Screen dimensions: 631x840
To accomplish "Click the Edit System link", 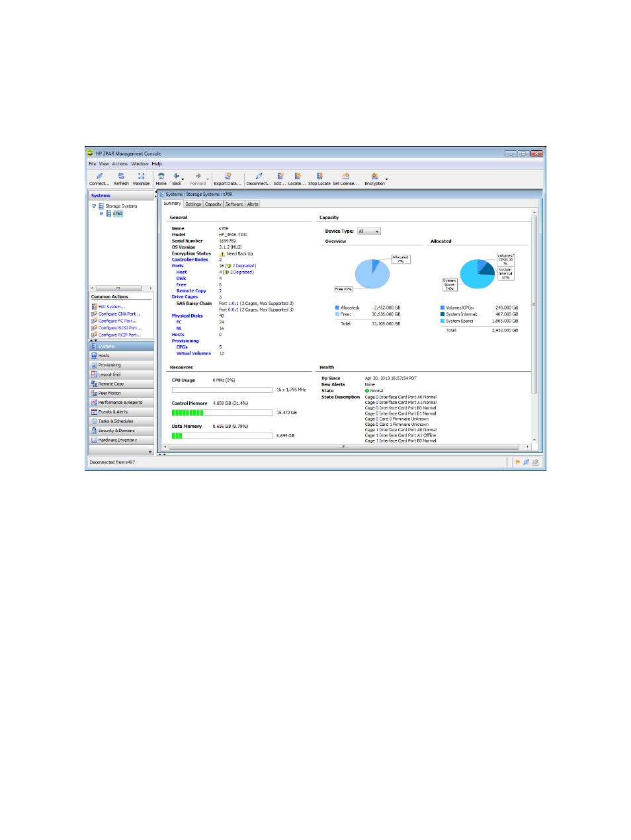I will click(x=111, y=307).
